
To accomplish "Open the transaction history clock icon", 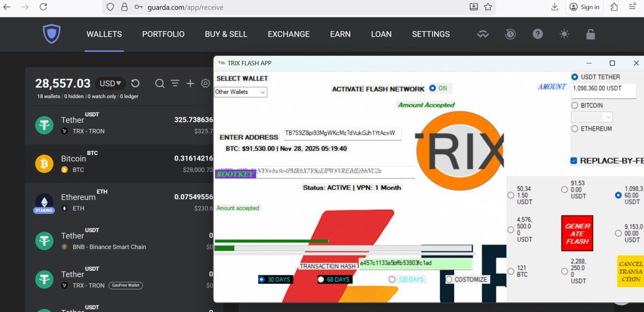I will [x=510, y=34].
